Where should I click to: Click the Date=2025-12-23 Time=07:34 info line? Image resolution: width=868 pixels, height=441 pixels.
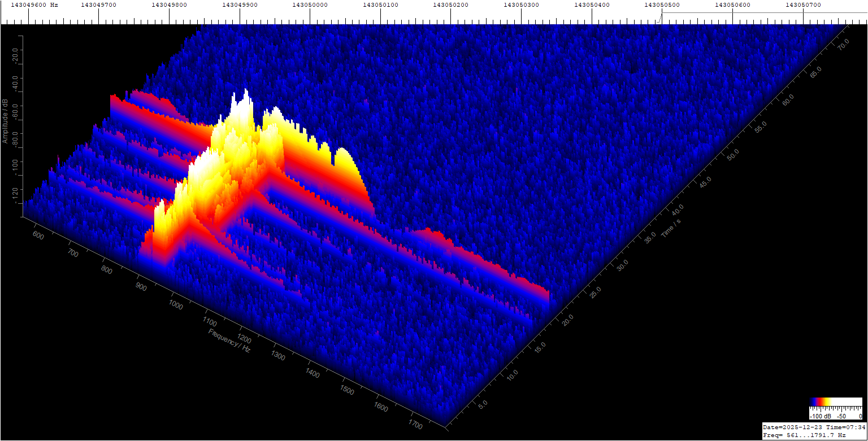coord(814,427)
